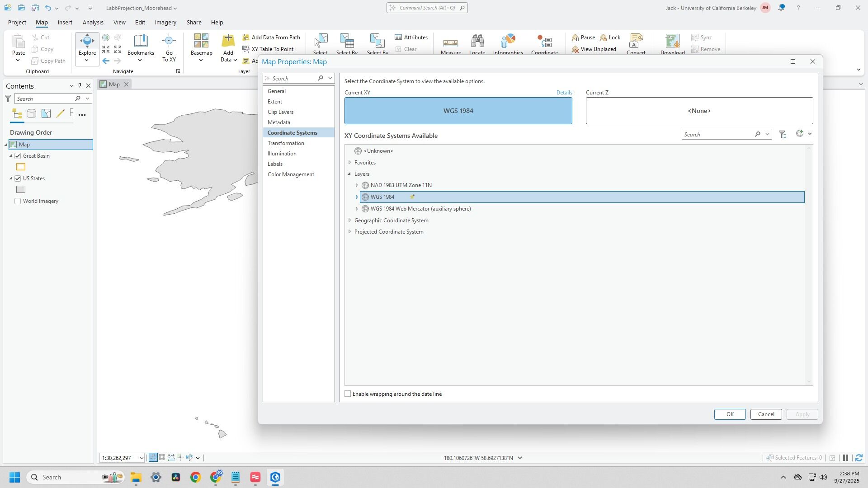868x488 pixels.
Task: Expand the Geographic Coordinate System folder
Action: pyautogui.click(x=349, y=221)
